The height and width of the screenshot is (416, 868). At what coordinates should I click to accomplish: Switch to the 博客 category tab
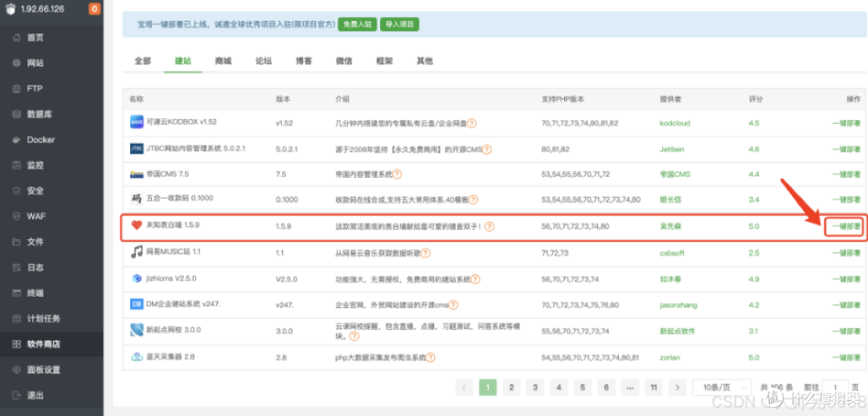point(304,61)
